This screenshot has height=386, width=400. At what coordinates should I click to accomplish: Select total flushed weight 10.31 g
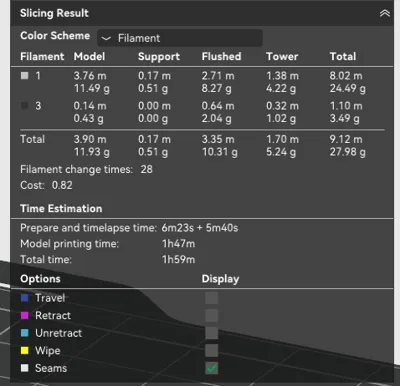point(220,152)
